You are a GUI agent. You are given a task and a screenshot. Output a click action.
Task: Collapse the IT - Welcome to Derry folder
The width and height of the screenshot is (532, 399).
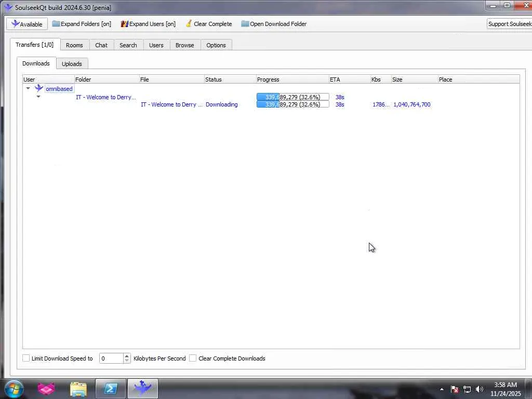click(38, 97)
